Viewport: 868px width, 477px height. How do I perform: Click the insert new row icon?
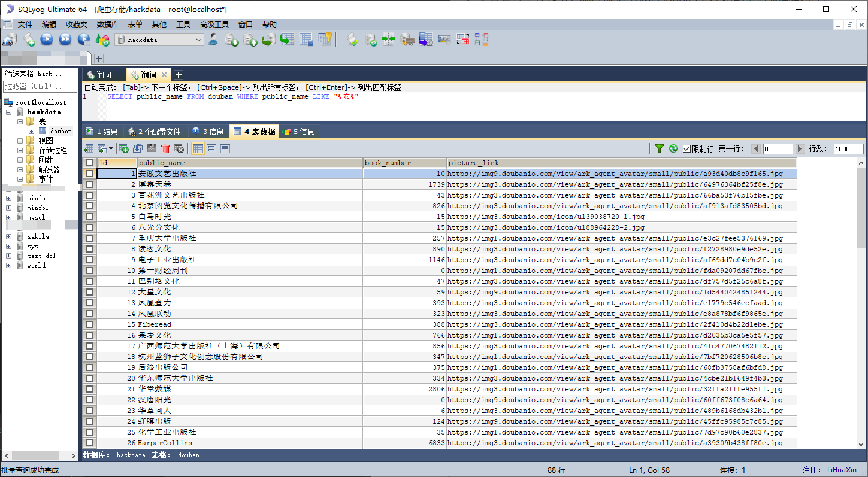click(x=124, y=148)
